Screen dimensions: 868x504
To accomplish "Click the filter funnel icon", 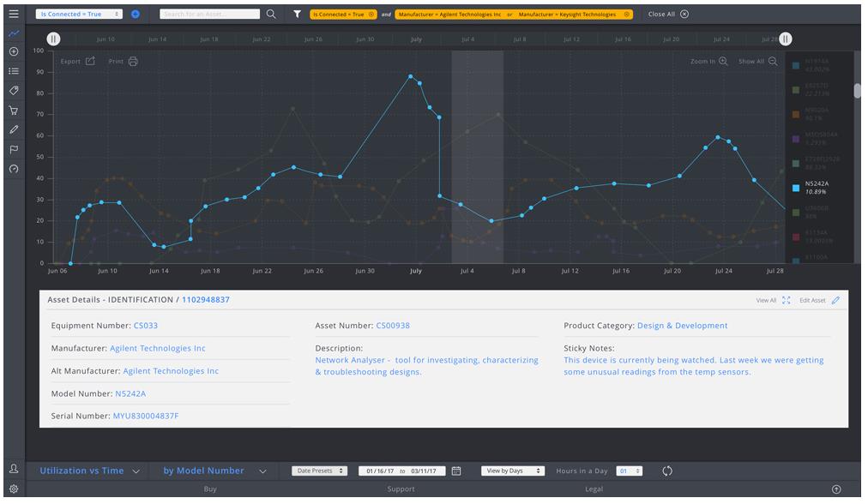I will [x=298, y=14].
